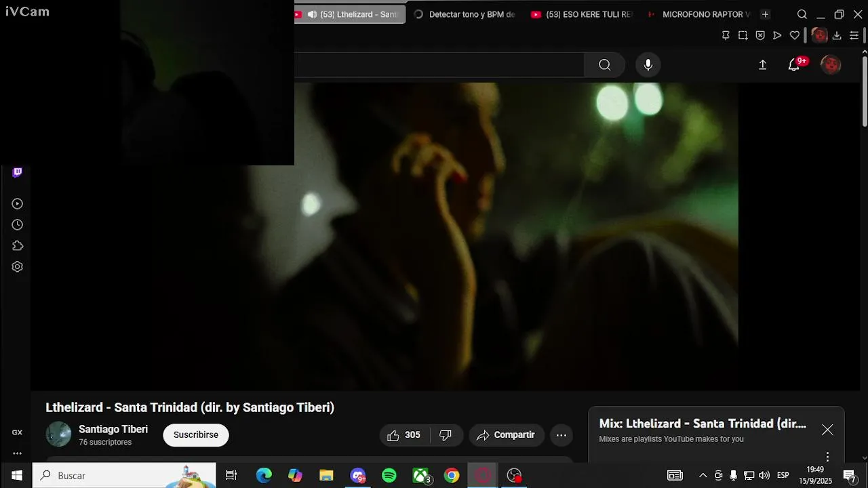Click the pinboard pin icon in toolbar

(726, 35)
